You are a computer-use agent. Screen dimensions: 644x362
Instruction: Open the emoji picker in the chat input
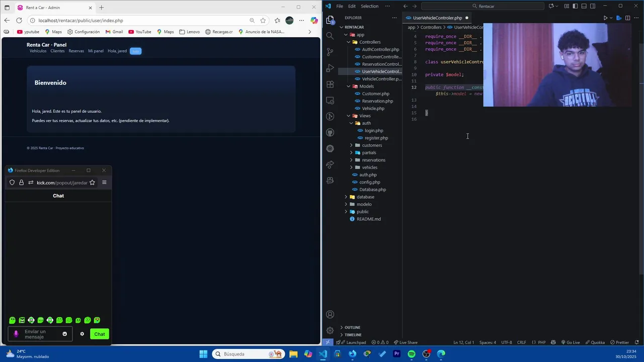pyautogui.click(x=64, y=334)
